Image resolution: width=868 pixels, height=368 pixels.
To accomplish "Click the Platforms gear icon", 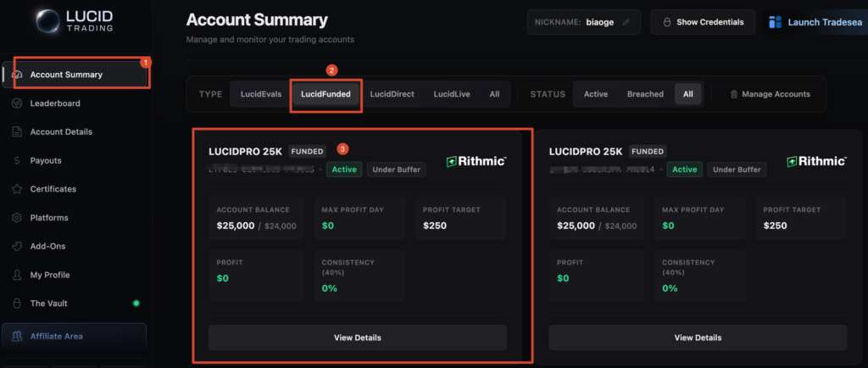I will (17, 218).
